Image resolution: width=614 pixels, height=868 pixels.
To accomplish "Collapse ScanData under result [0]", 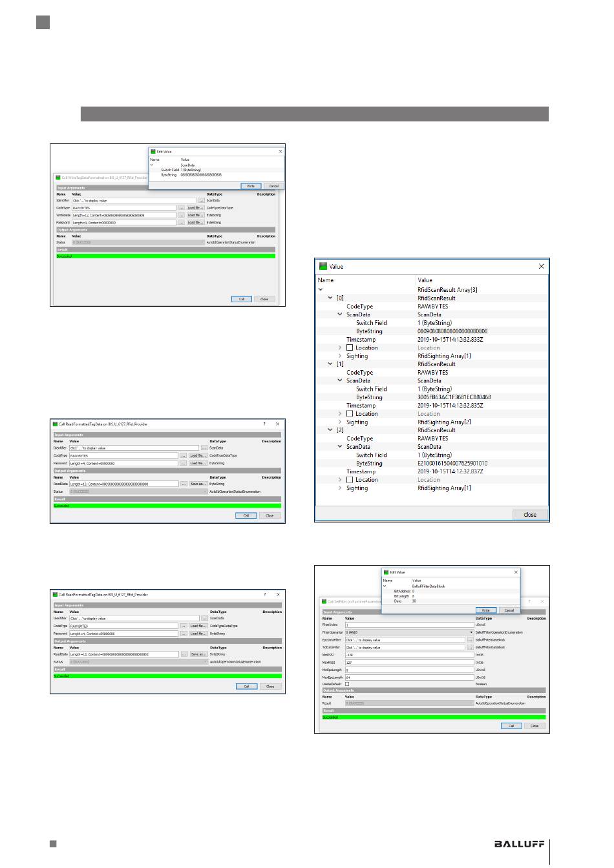I will pyautogui.click(x=340, y=315).
